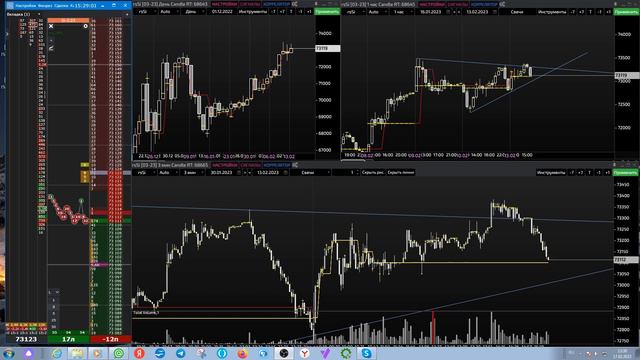
Task: Open Internet Explorer from taskbar
Action: pyautogui.click(x=56, y=353)
